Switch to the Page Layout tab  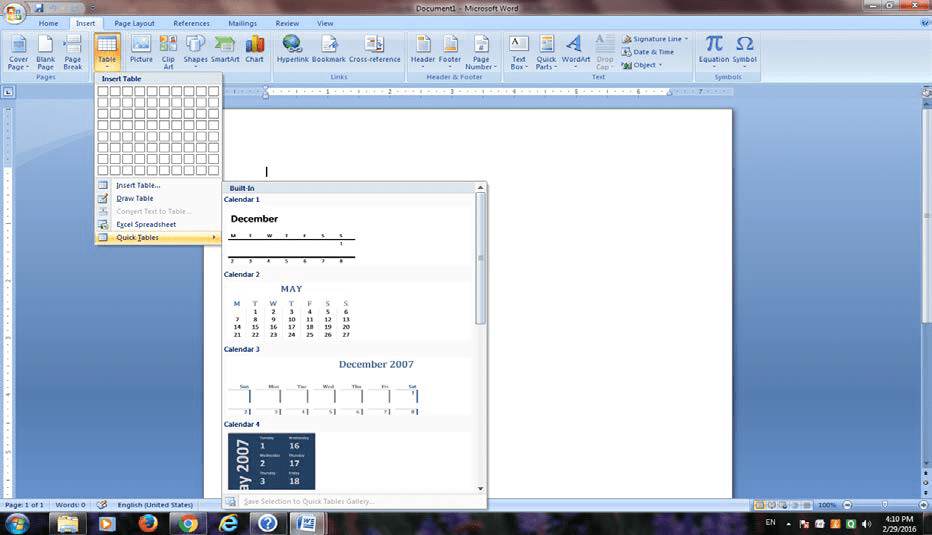coord(134,23)
